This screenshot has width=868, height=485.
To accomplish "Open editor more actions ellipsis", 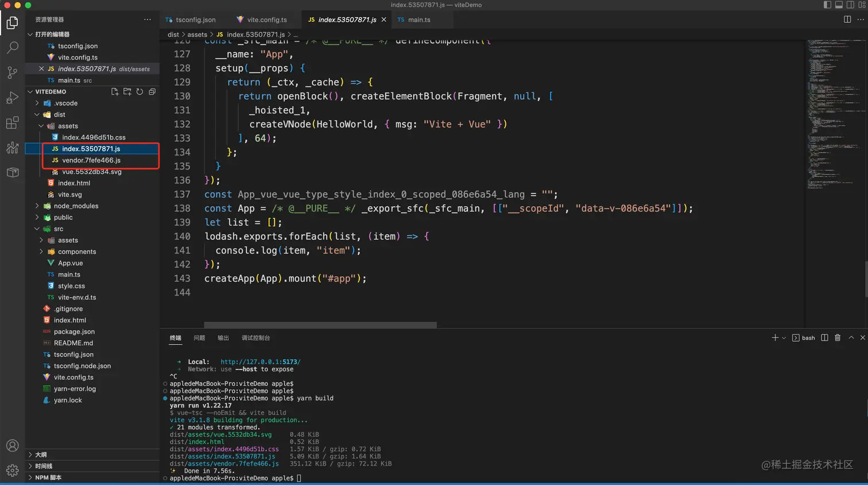I will coord(861,20).
